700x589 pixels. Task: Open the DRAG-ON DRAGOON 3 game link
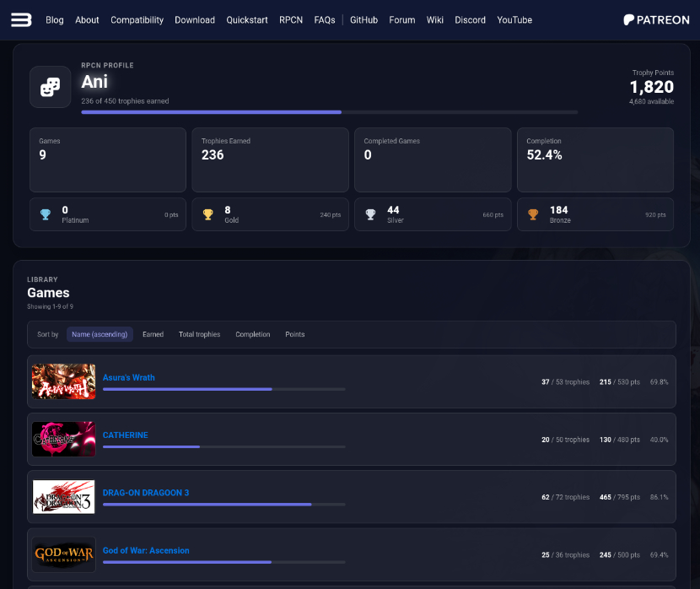pos(146,493)
